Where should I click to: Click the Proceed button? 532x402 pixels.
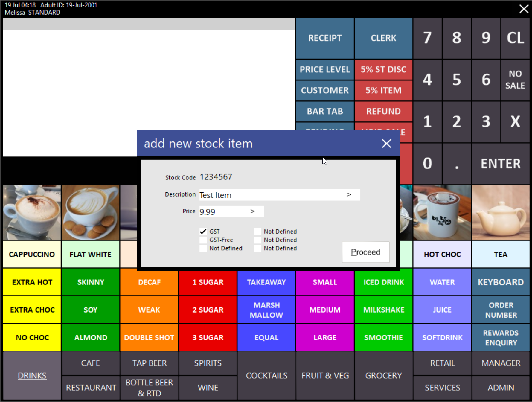pos(365,252)
